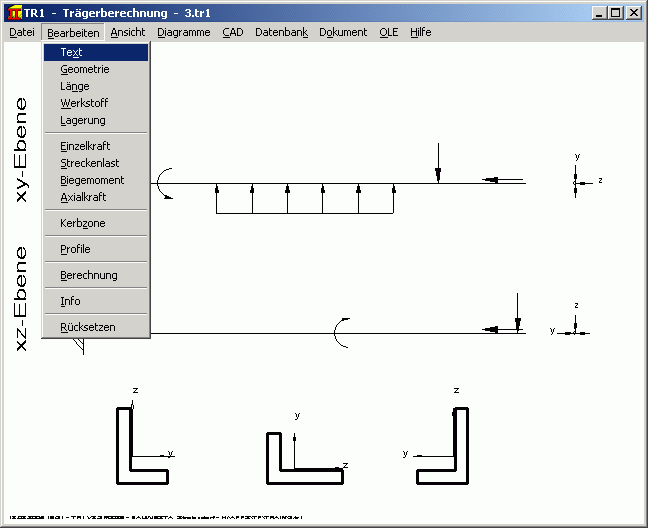Open Profile from the Bearbeiten menu
The image size is (648, 528).
point(75,249)
